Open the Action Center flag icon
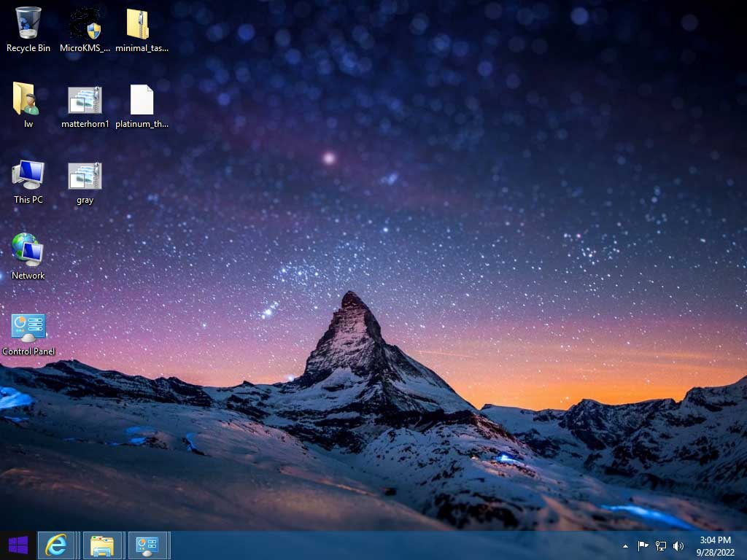Image resolution: width=747 pixels, height=560 pixels. 642,545
